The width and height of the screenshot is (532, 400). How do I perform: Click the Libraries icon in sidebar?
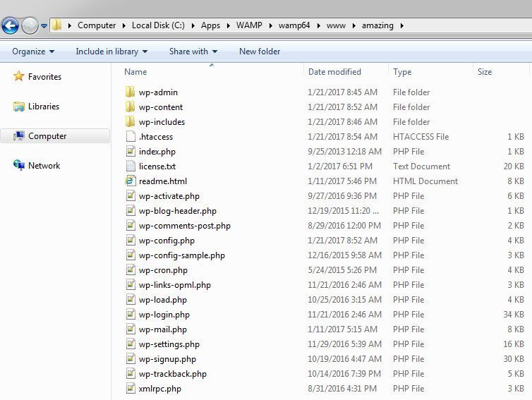18,107
